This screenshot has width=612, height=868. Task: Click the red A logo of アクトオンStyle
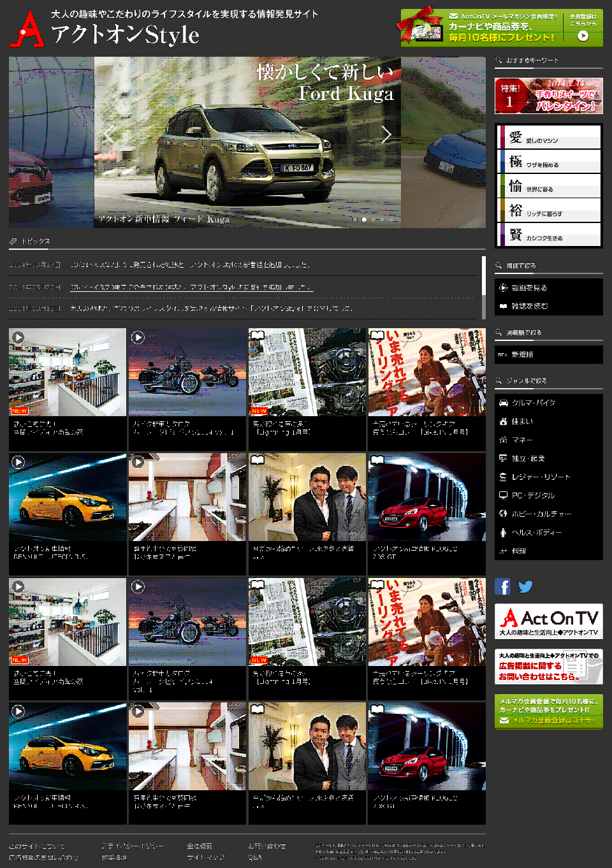(27, 29)
